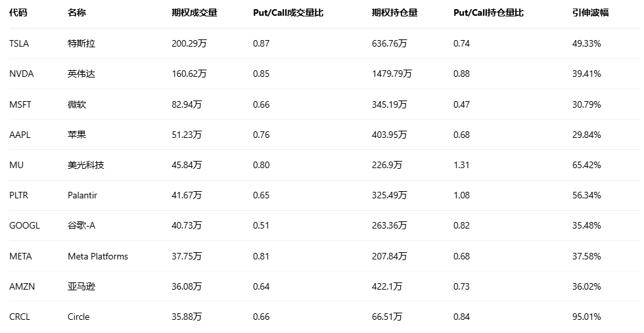Open the Circle stock name

coord(78,317)
